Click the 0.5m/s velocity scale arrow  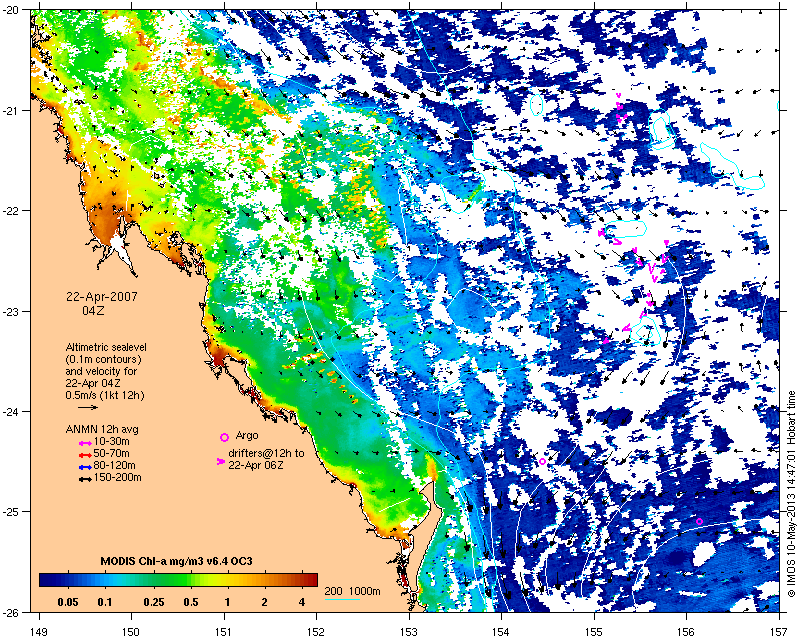88,407
